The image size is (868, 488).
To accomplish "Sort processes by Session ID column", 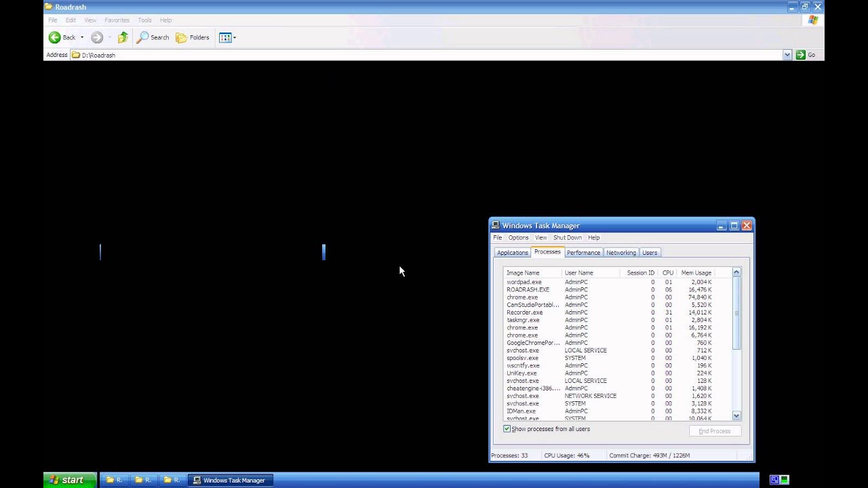I will [x=639, y=272].
